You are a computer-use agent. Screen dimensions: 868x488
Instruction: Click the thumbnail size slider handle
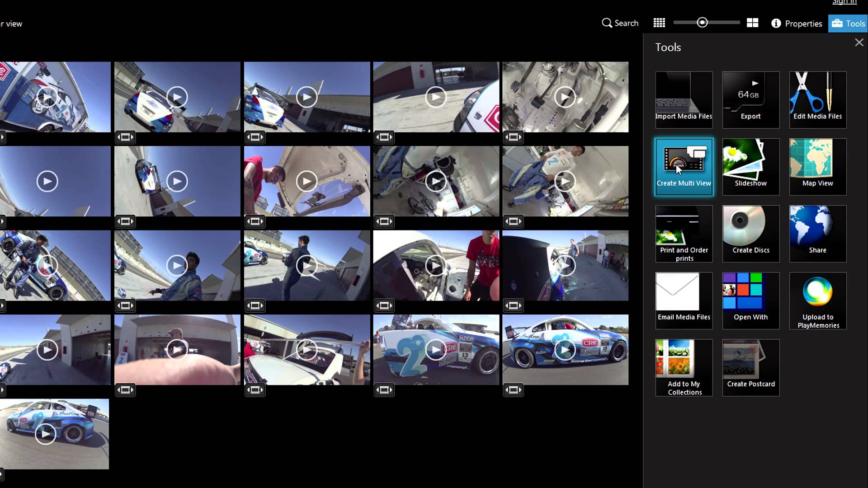coord(702,23)
